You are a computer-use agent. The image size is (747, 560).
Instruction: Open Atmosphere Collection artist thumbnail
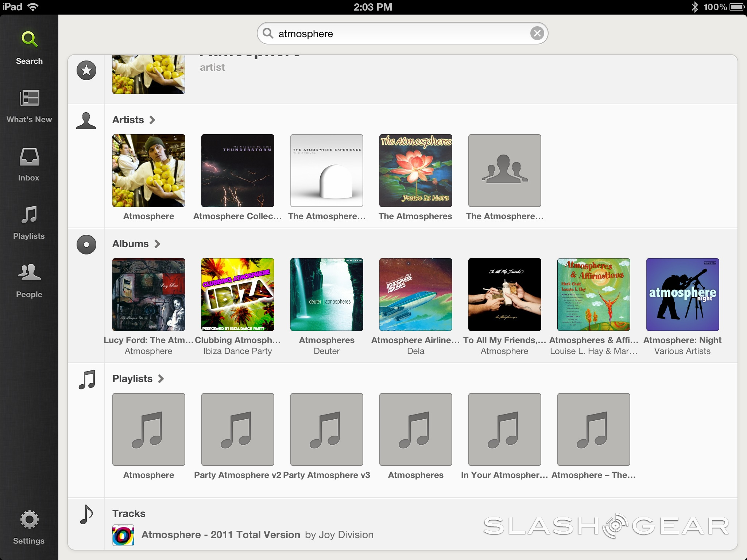pos(238,171)
